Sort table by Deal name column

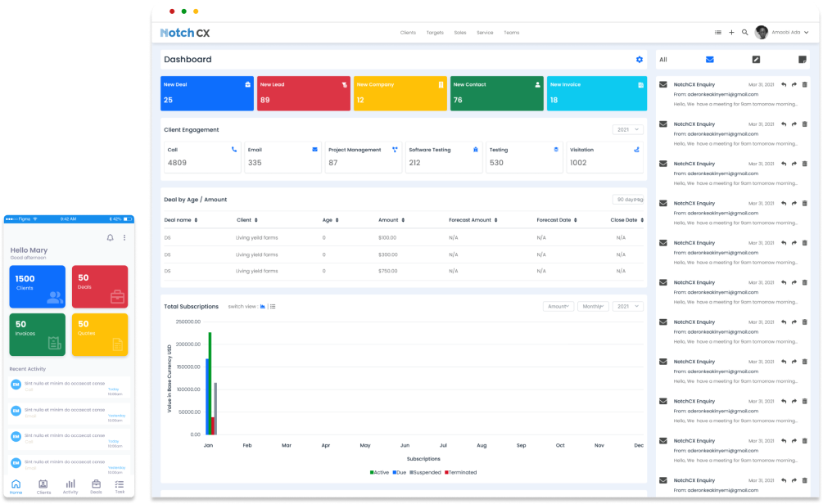coord(181,220)
